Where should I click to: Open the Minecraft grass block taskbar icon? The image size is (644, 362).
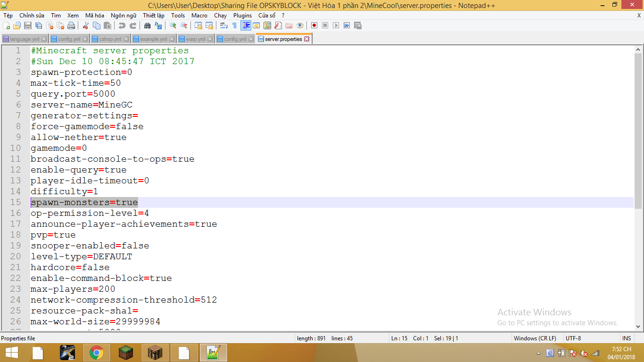click(x=126, y=353)
